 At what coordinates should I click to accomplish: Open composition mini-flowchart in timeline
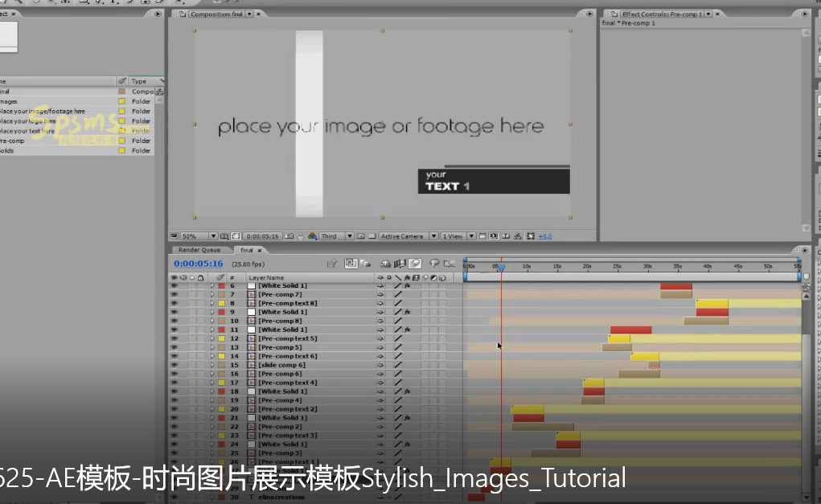[x=331, y=264]
